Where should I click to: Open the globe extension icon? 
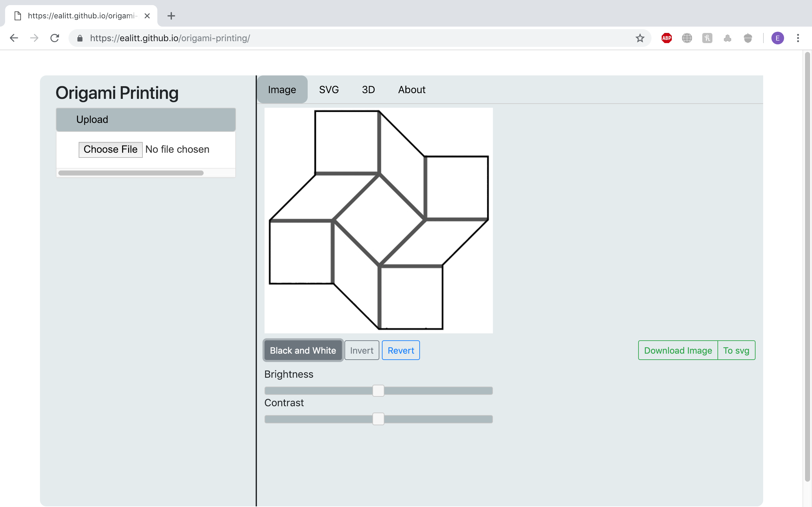[x=687, y=38]
